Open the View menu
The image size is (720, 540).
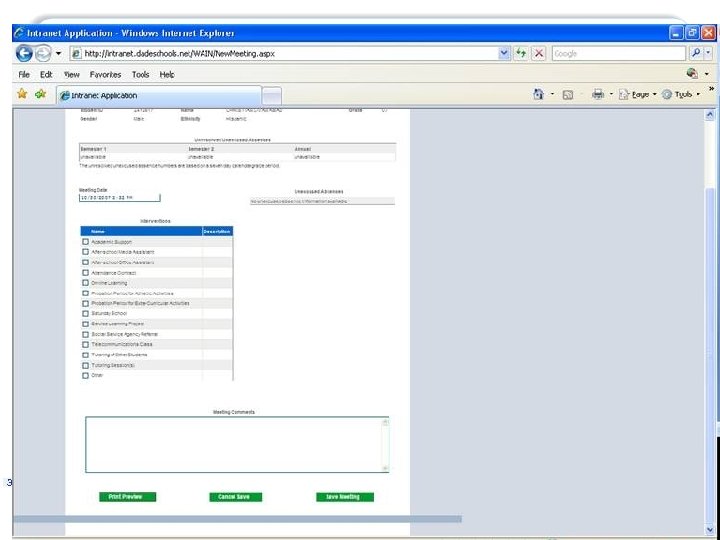click(x=72, y=74)
